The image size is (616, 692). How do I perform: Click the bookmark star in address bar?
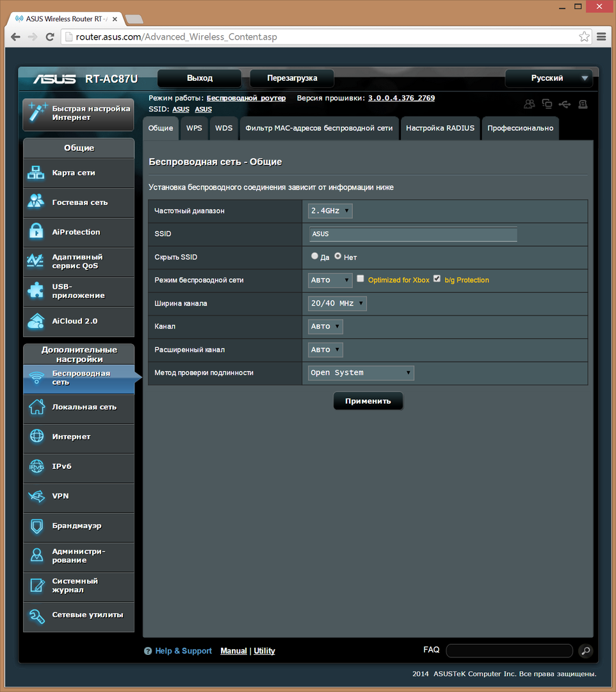point(584,37)
